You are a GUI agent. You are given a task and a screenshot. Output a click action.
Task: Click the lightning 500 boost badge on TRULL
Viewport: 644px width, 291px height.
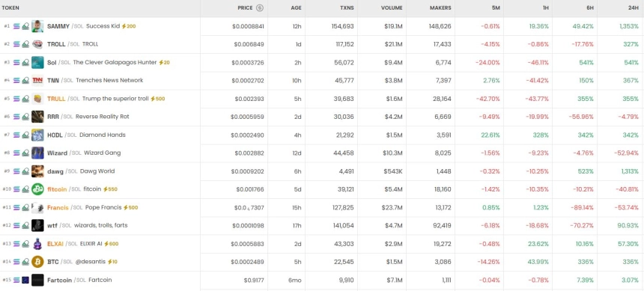click(x=158, y=99)
